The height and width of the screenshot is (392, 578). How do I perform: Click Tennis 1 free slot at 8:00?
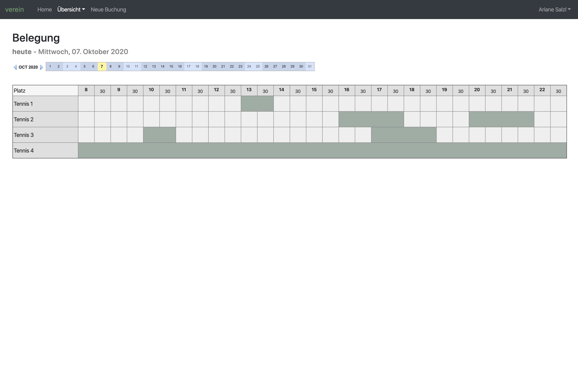(x=86, y=104)
